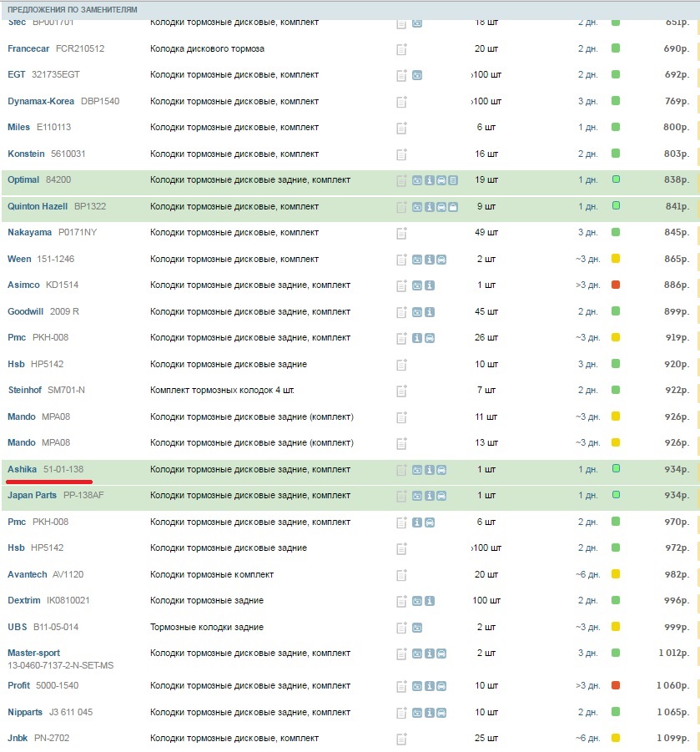The image size is (700, 752).
Task: Click yellow status square in Avantech row
Action: [x=616, y=574]
